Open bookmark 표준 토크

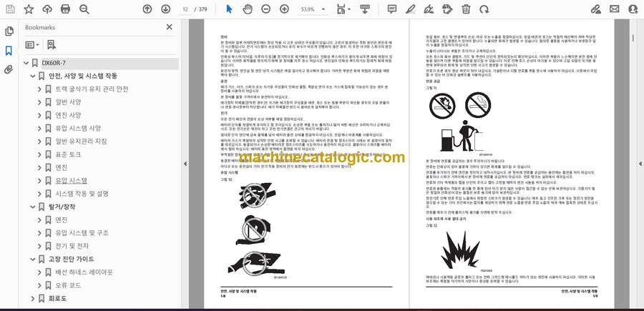(68, 154)
